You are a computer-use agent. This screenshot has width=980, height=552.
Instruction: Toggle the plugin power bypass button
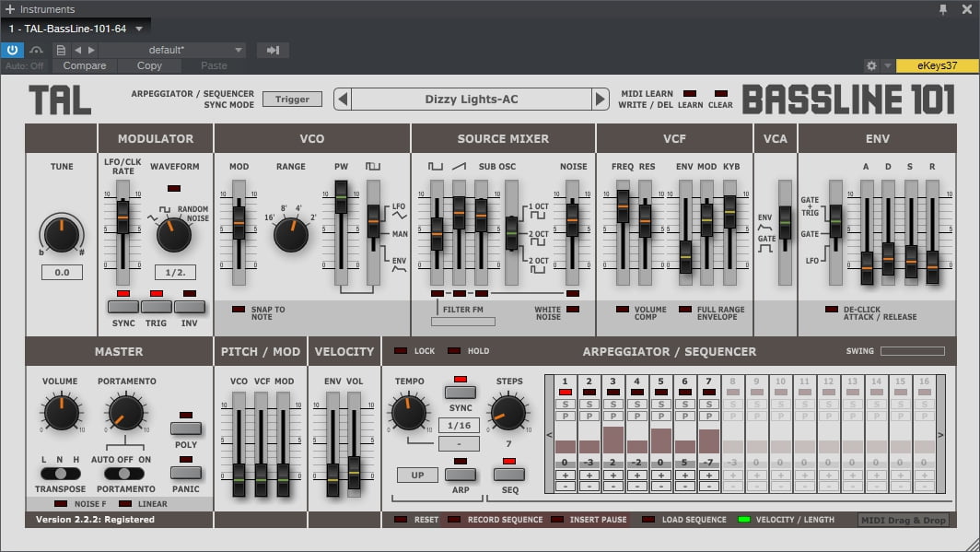coord(13,50)
